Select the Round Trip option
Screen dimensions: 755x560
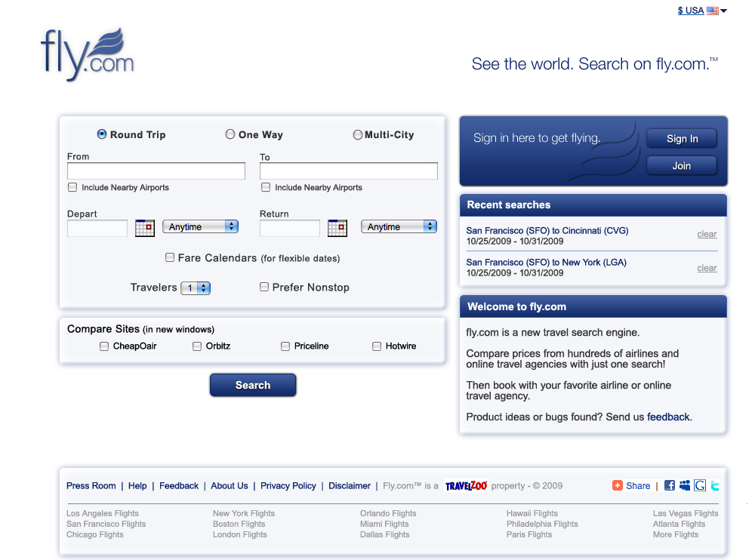[x=102, y=134]
